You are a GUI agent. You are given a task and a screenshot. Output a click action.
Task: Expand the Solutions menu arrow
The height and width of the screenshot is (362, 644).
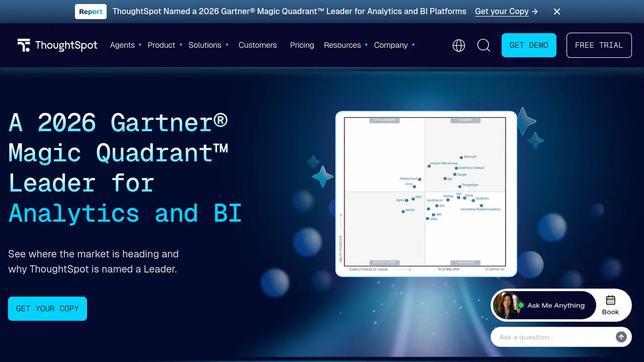pyautogui.click(x=227, y=45)
